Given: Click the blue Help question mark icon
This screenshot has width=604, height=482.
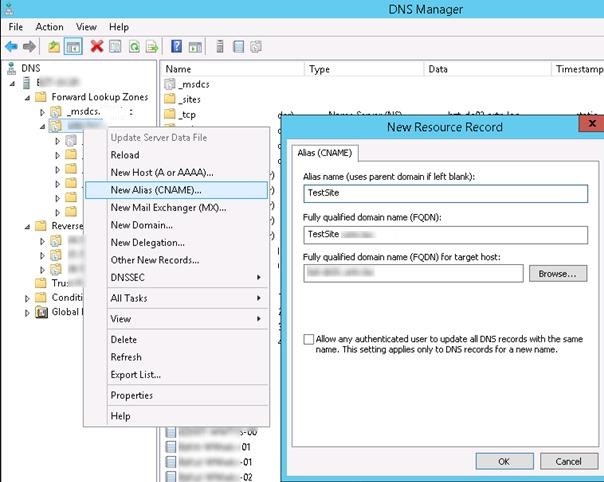Looking at the screenshot, I should pyautogui.click(x=177, y=46).
